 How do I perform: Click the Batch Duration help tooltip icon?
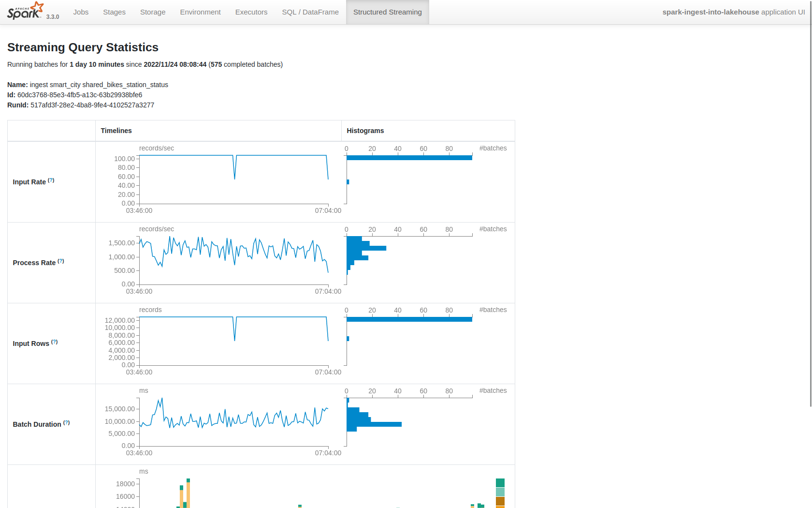67,423
